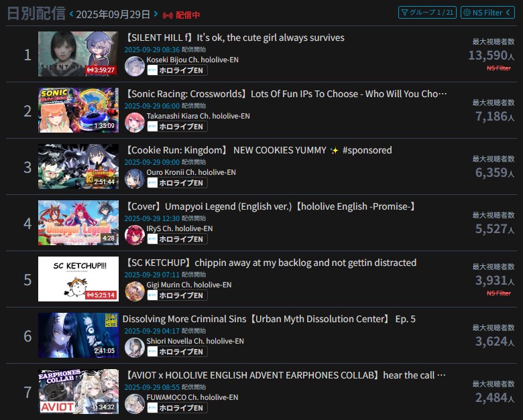Click peak viewers value 3,931人
The image size is (523, 420).
pos(495,280)
